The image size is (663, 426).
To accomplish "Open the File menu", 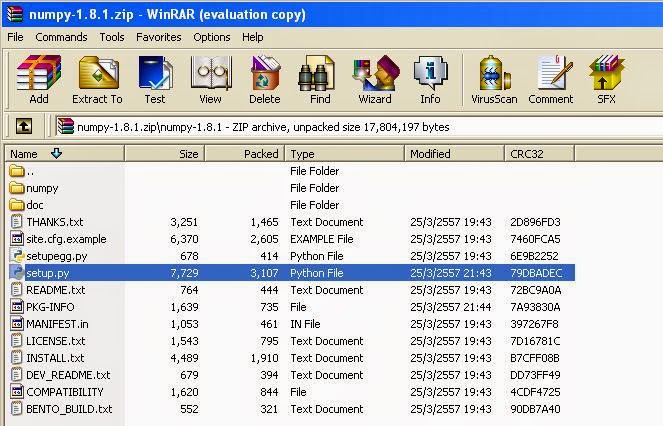I will tap(15, 37).
